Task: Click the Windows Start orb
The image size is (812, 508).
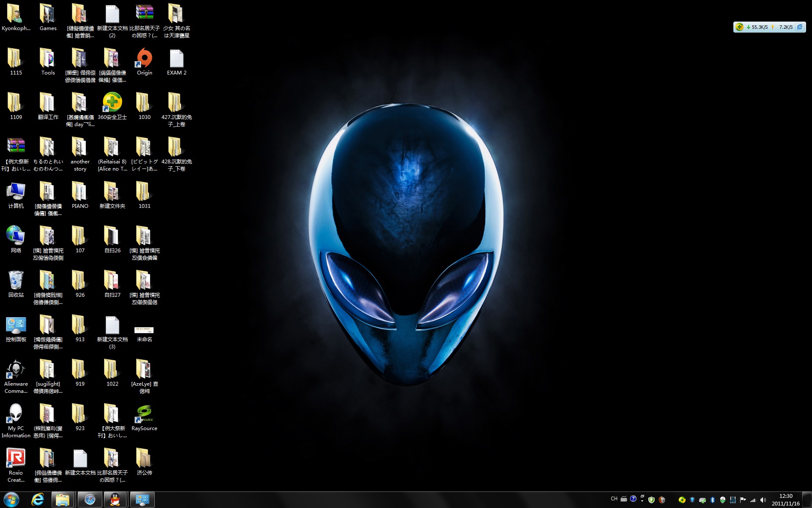Action: pyautogui.click(x=11, y=500)
